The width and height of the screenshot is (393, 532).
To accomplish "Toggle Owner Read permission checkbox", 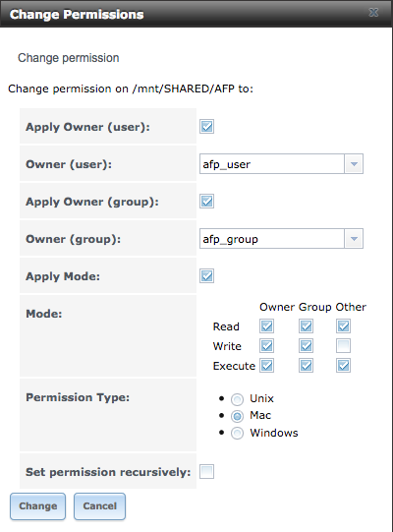I will [266, 326].
